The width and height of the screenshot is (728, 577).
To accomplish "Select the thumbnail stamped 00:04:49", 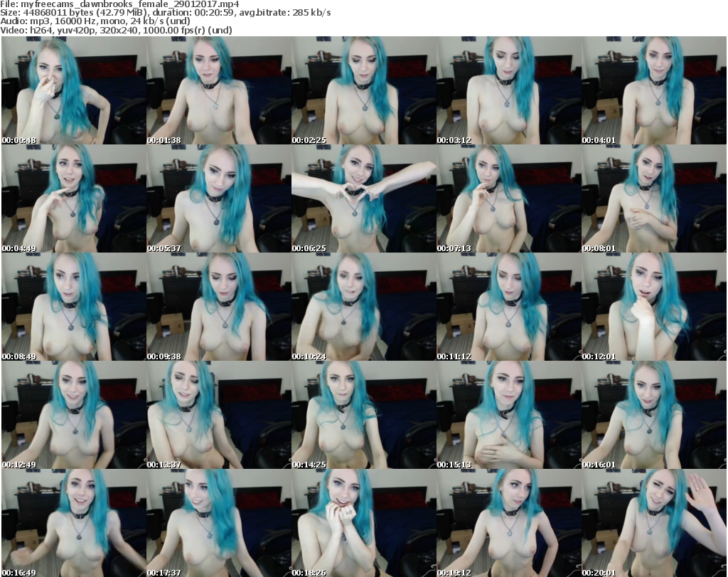I will click(74, 198).
